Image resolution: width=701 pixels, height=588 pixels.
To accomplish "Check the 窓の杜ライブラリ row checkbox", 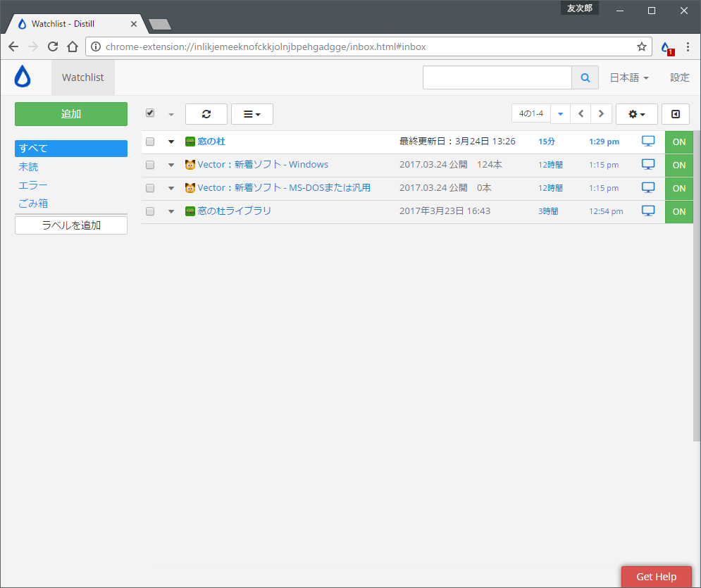I will tap(150, 211).
